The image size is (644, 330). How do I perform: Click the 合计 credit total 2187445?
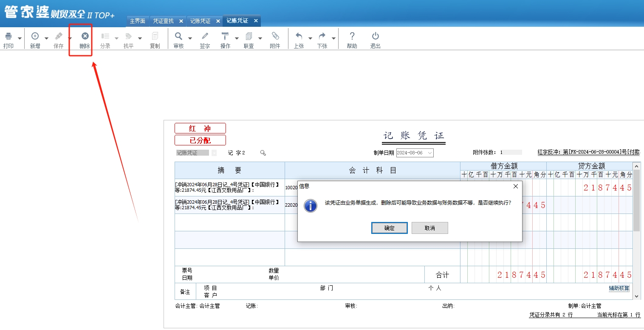click(x=607, y=275)
